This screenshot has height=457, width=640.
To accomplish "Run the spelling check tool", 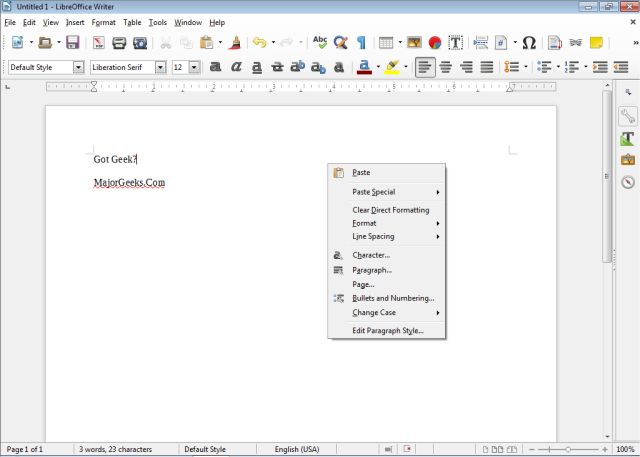I will [x=320, y=43].
